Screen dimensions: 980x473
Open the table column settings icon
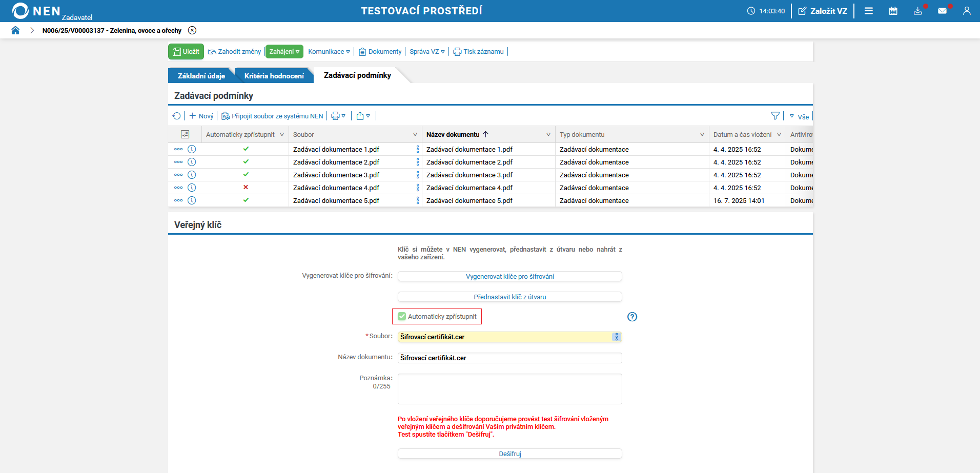click(x=185, y=134)
